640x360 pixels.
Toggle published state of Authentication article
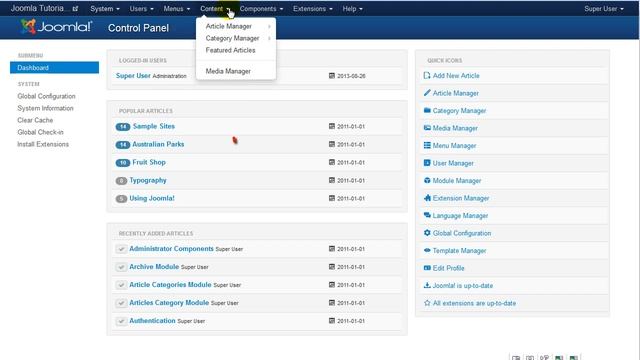pyautogui.click(x=121, y=321)
